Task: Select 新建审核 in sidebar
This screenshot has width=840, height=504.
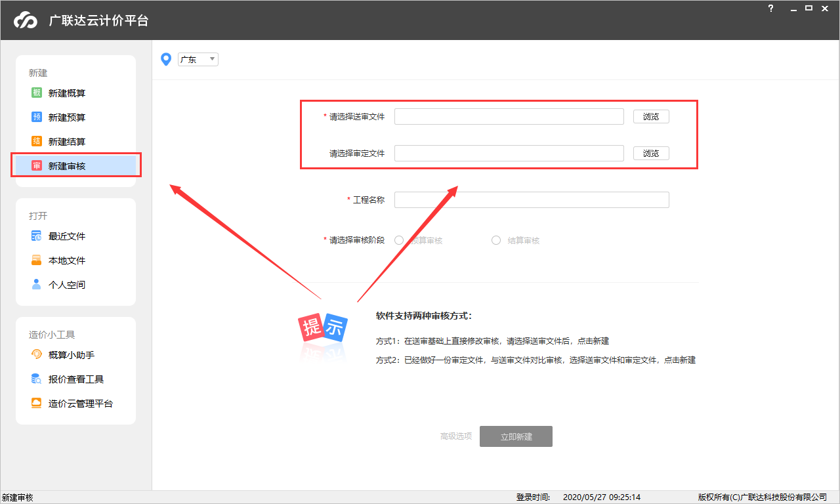Action: coord(75,166)
